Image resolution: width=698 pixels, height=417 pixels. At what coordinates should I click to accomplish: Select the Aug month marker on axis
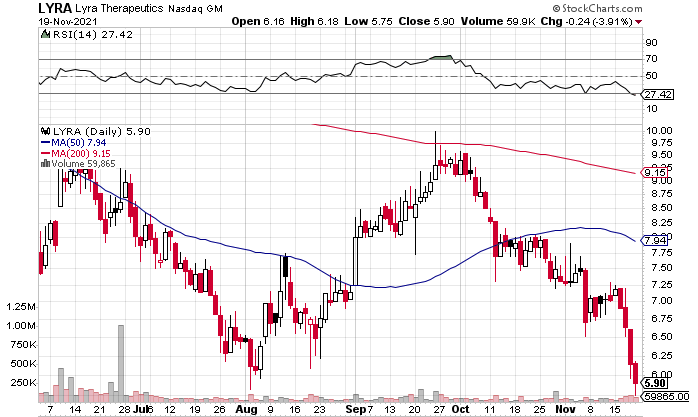tap(246, 408)
